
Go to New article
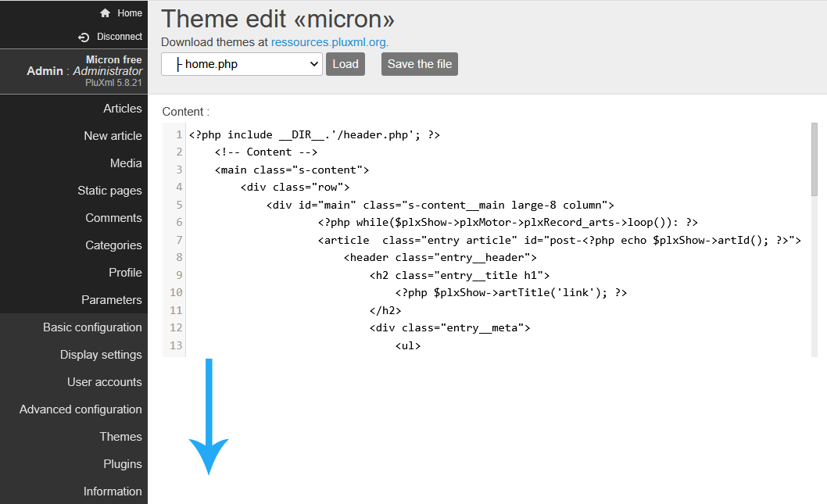[x=113, y=136]
